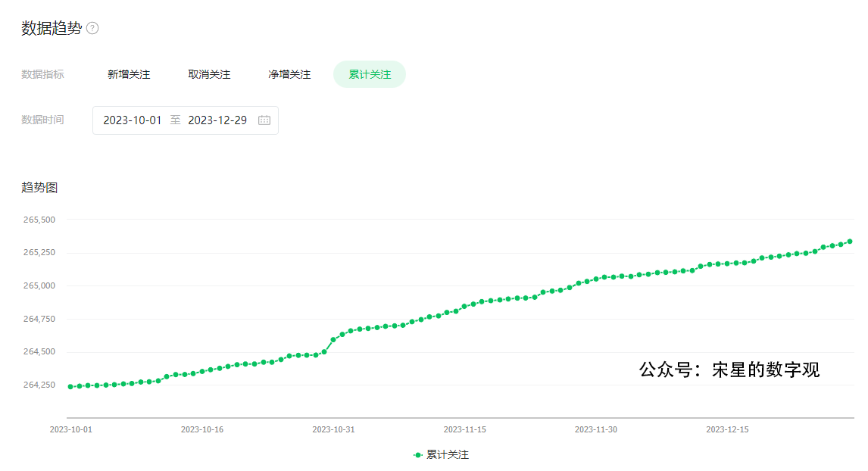Click the last data point on chart line

(x=850, y=242)
